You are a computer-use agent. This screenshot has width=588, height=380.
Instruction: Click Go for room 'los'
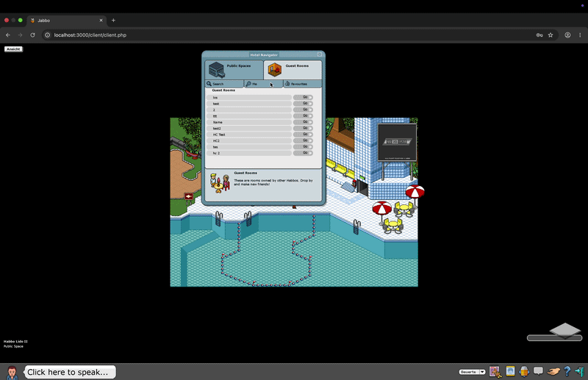click(x=303, y=97)
